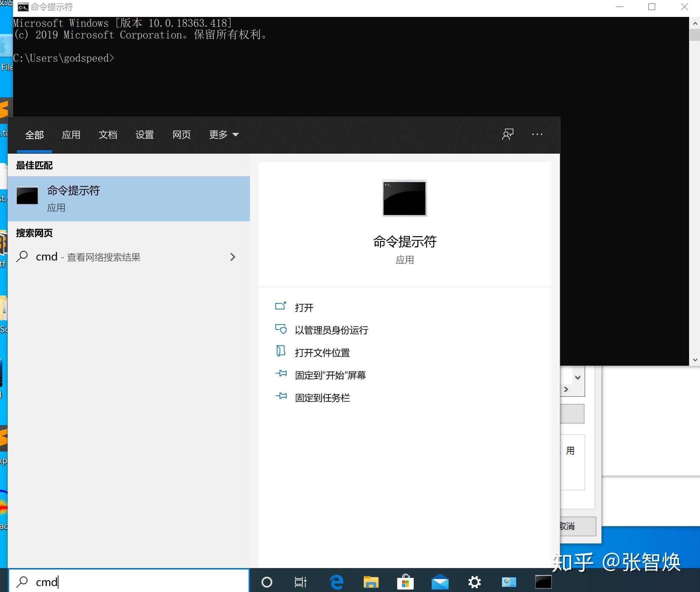Click the C:\Users\godspeed> prompt line

point(64,58)
